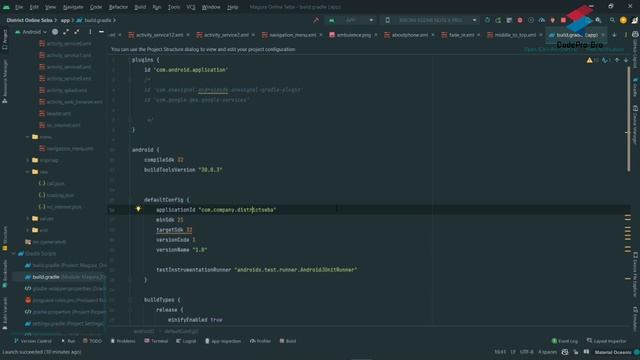Click the district Online Seba breadcrumb
Viewport: 640px width, 360px height.
(x=29, y=20)
